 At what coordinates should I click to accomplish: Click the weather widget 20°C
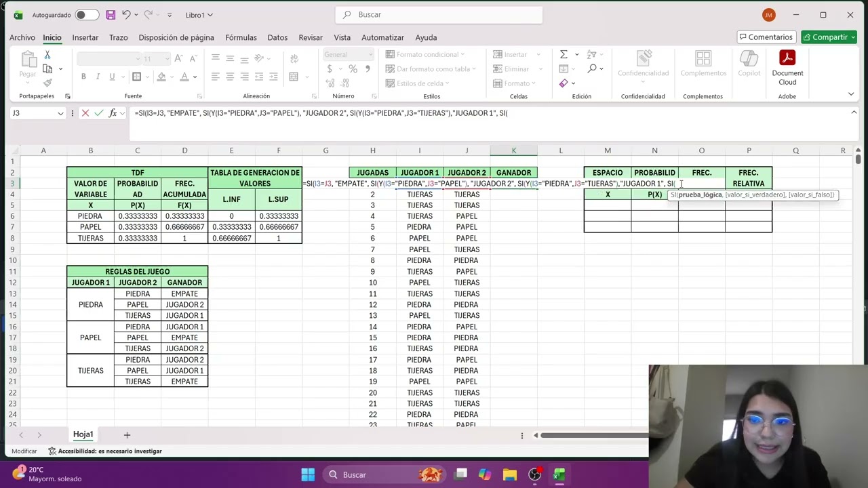[46, 474]
